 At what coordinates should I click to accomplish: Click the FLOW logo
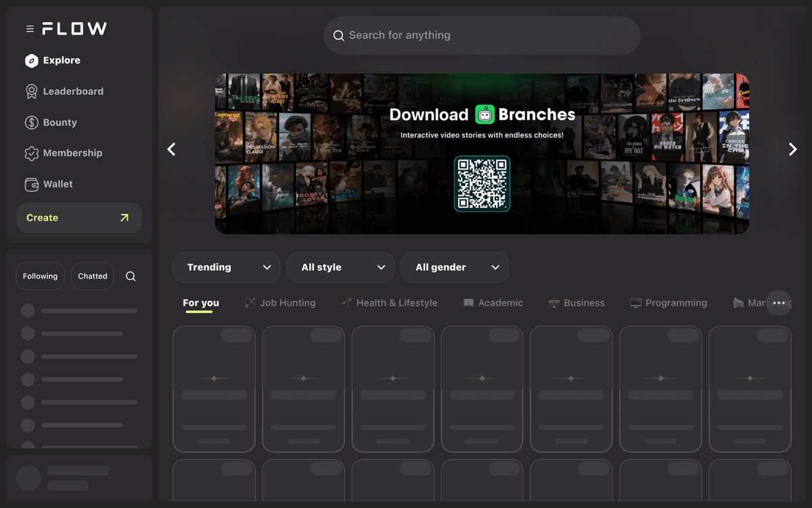(74, 28)
